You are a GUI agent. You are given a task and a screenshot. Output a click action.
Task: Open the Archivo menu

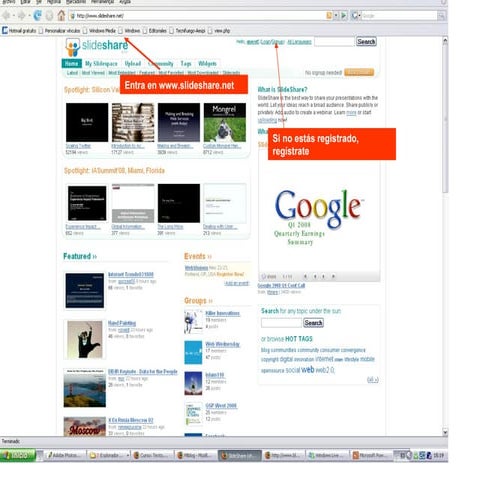pos(9,2)
